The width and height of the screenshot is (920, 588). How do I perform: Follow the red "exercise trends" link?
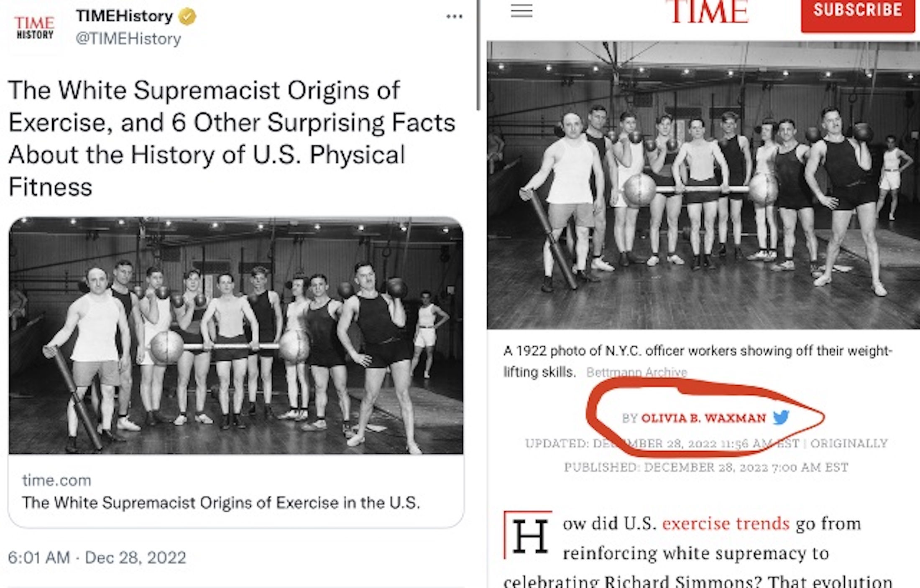(726, 523)
